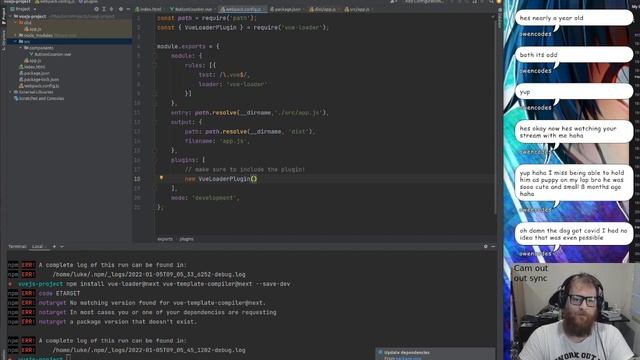
Task: Click the Project vertical tool window tab
Action: coord(3,16)
